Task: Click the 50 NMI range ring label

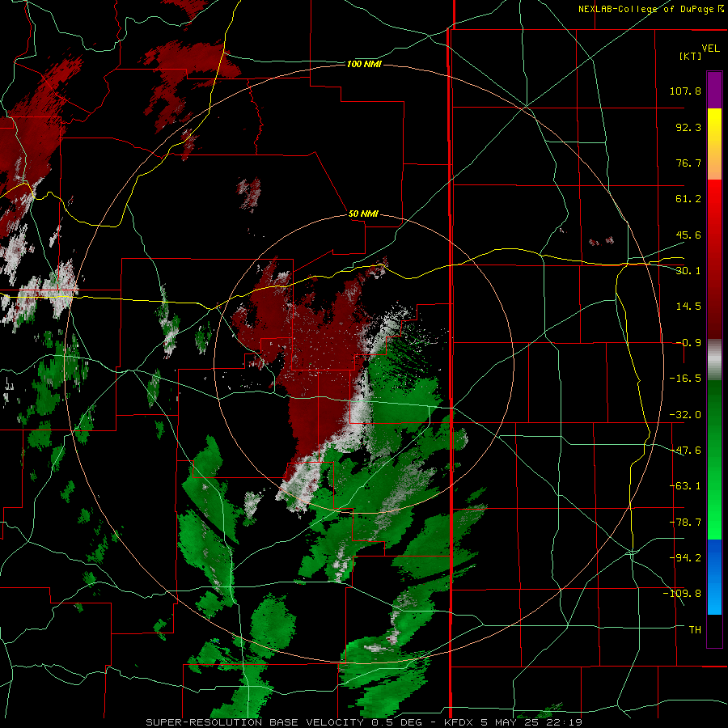Action: 363,214
